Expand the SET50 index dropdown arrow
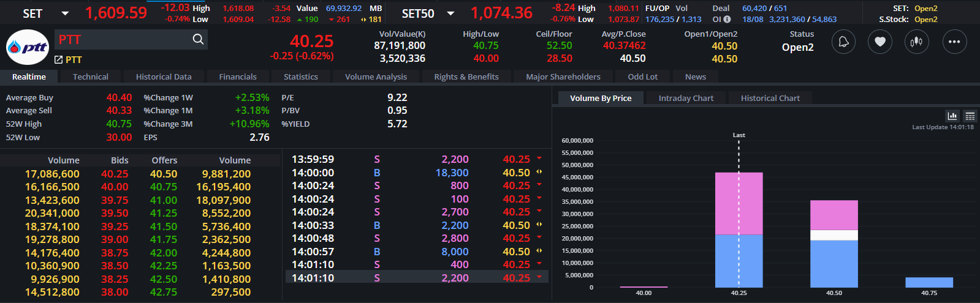The image size is (980, 303). pyautogui.click(x=450, y=13)
